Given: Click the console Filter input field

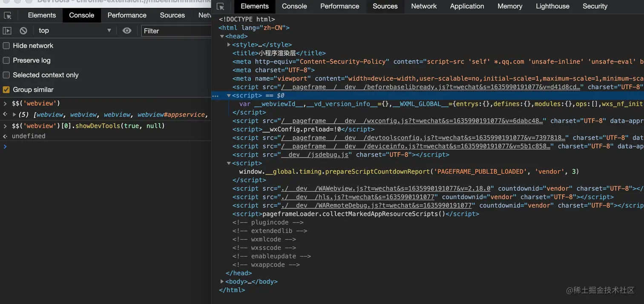Looking at the screenshot, I should (x=176, y=31).
